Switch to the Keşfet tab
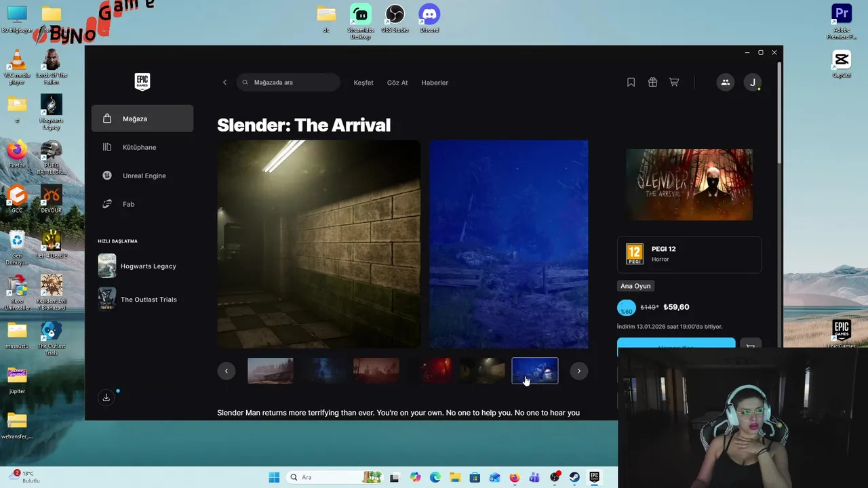Image resolution: width=868 pixels, height=488 pixels. click(x=363, y=83)
